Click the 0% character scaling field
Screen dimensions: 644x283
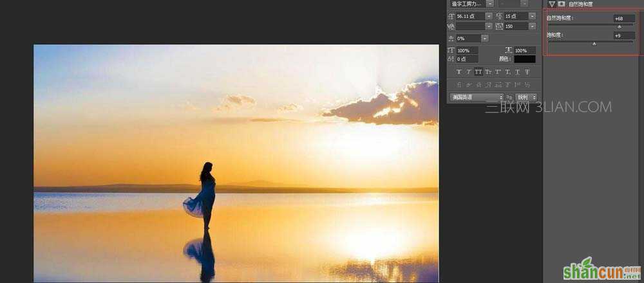coord(468,38)
